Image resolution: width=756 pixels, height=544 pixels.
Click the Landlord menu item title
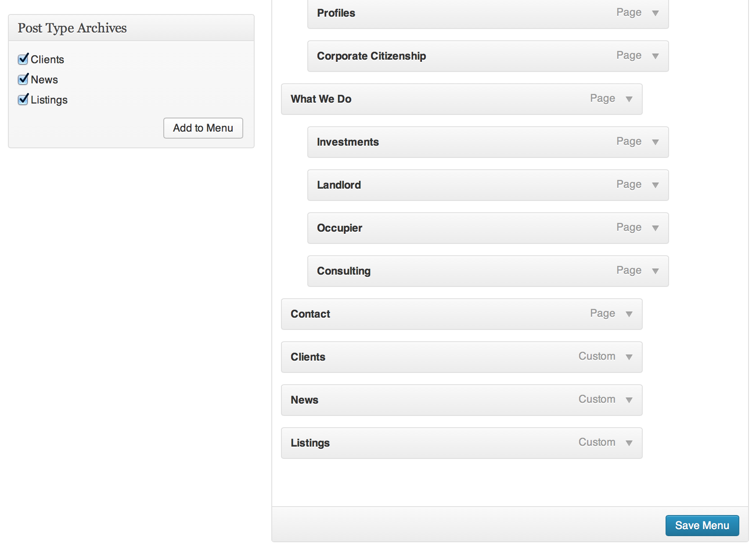point(339,185)
